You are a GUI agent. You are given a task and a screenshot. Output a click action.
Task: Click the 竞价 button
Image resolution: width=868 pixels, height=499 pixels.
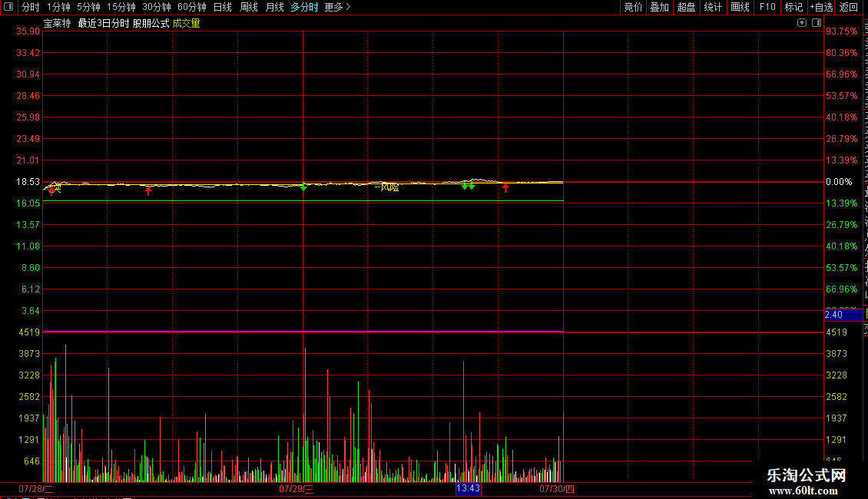[x=633, y=7]
